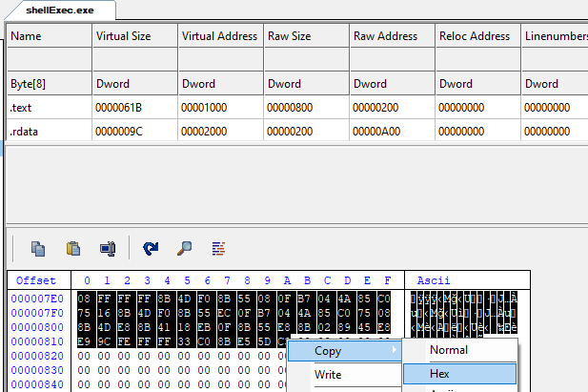Click the Raw Size column header

[x=306, y=36]
